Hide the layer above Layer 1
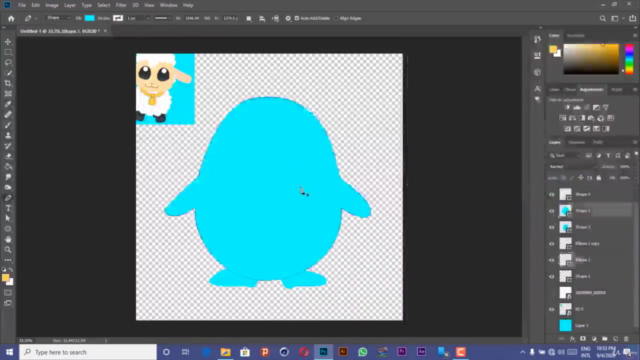The image size is (640, 360). tap(551, 309)
